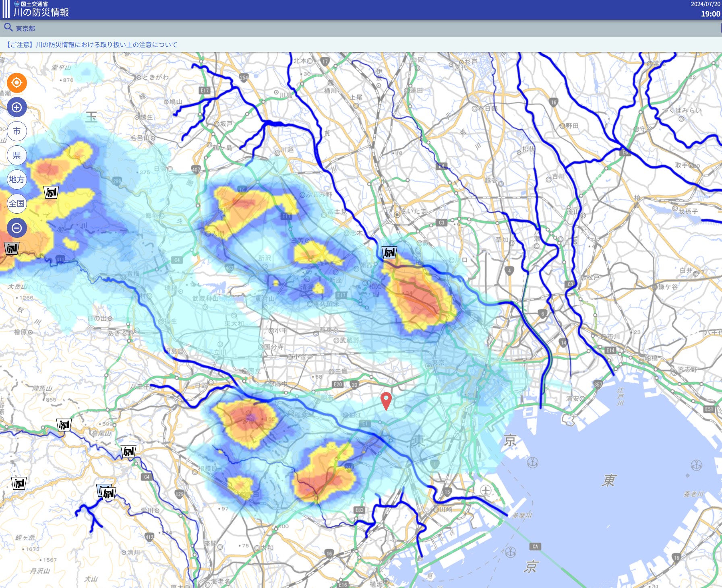
Task: Click the gauge icon at the far left map edge
Action: point(12,248)
